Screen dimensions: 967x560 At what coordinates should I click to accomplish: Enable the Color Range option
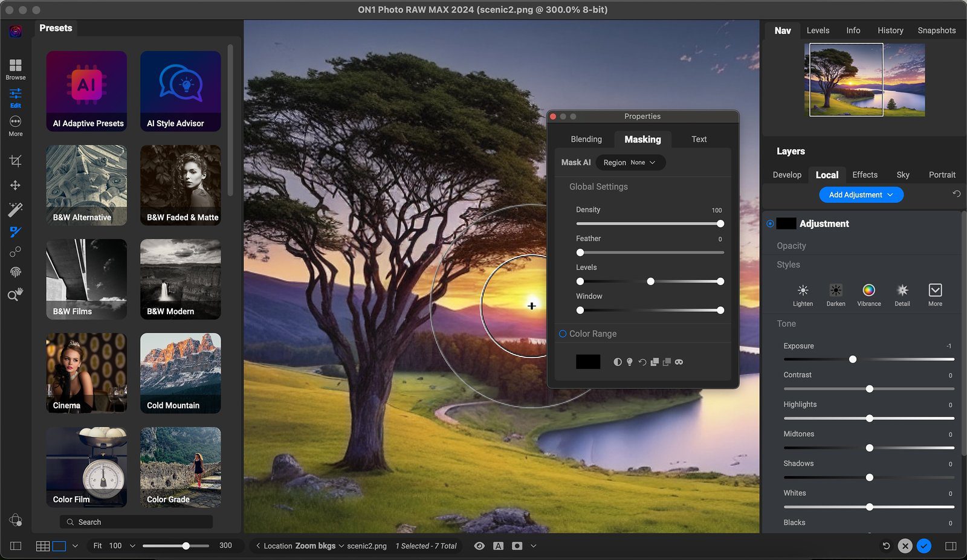click(562, 333)
